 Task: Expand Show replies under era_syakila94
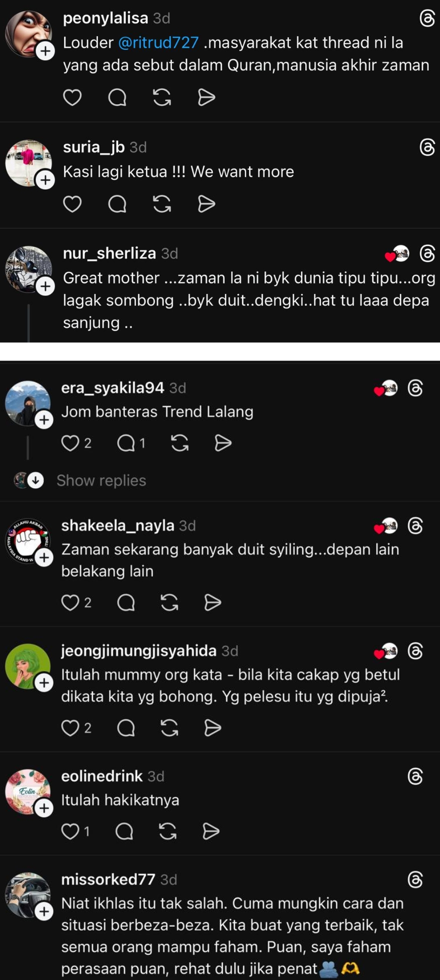coord(101,480)
